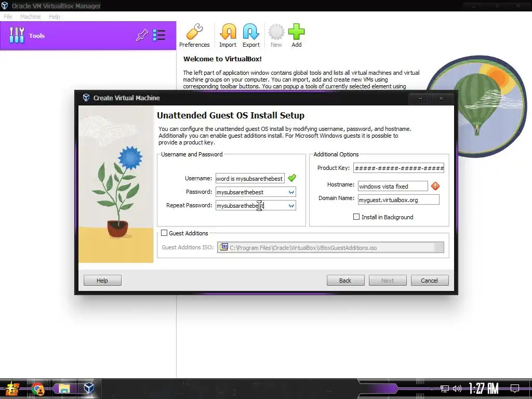532x399 pixels.
Task: Click the 'Welcome to VirtualBox!' heading
Action: pyautogui.click(x=222, y=59)
